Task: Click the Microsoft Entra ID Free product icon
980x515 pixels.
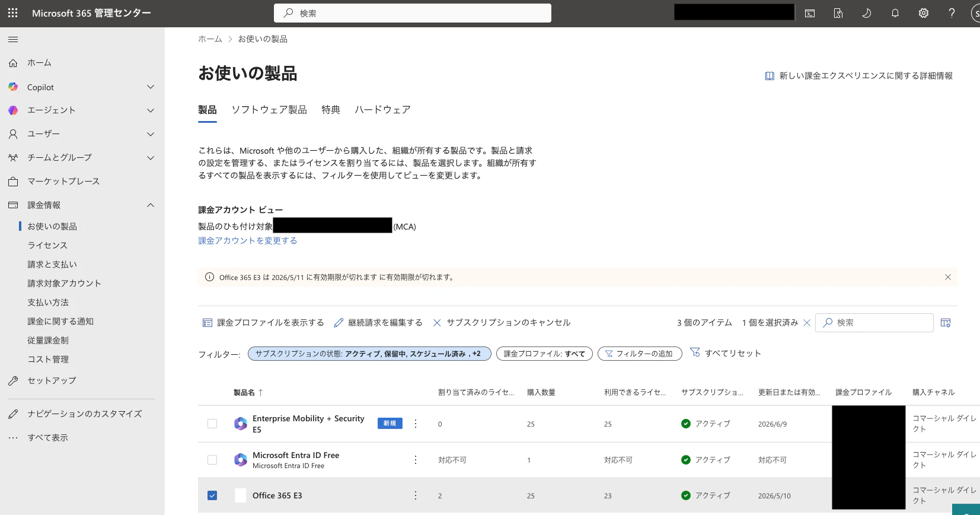Action: [x=241, y=460]
